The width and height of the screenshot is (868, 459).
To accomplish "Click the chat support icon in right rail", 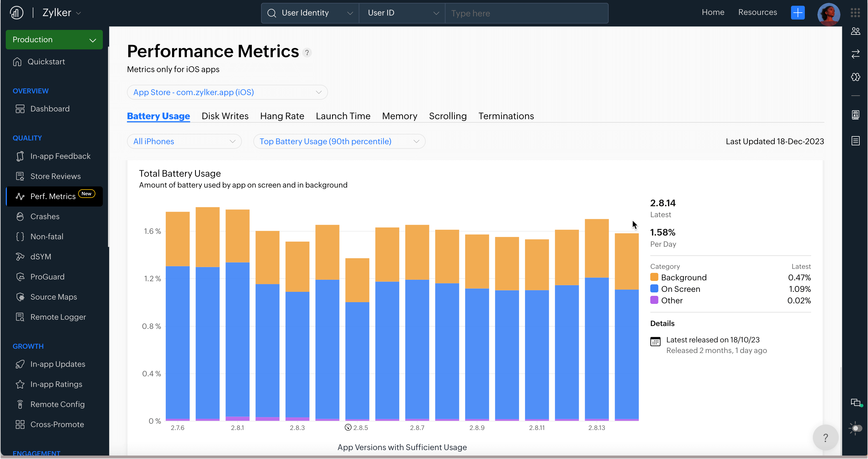I will click(x=855, y=402).
